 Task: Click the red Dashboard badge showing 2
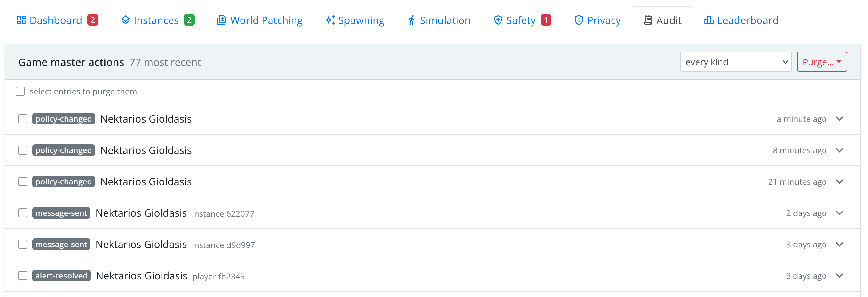[x=93, y=20]
